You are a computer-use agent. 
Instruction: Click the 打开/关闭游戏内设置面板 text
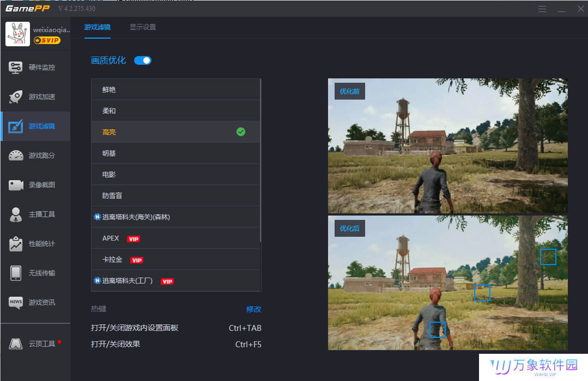(135, 328)
